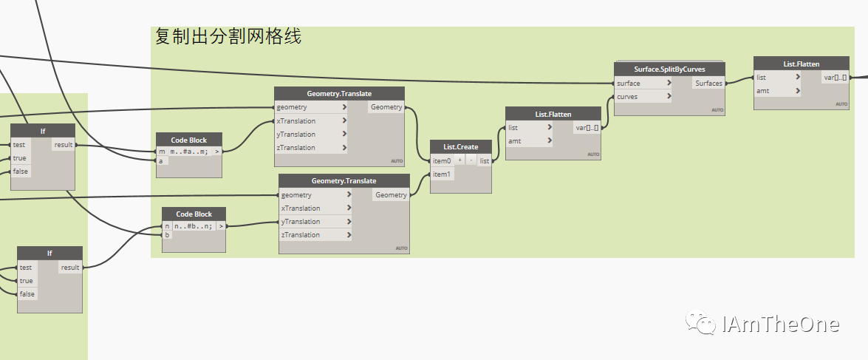Remove an input with List.Create minus button
868x360 pixels.
point(471,160)
